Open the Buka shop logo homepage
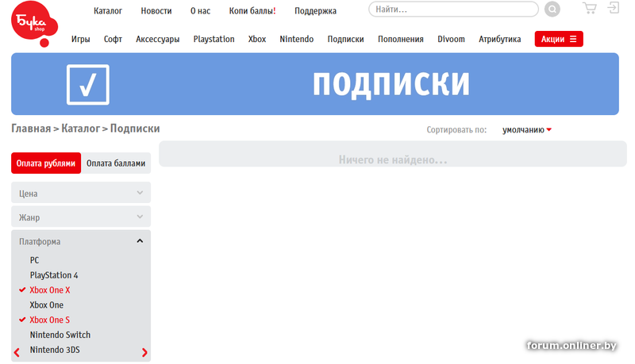The height and width of the screenshot is (364, 635). [x=34, y=24]
